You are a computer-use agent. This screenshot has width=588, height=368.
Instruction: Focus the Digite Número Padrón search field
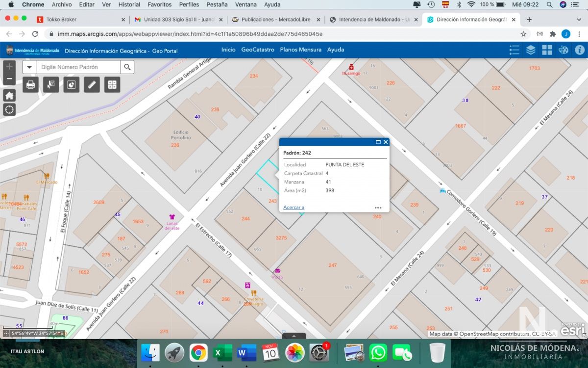(78, 67)
